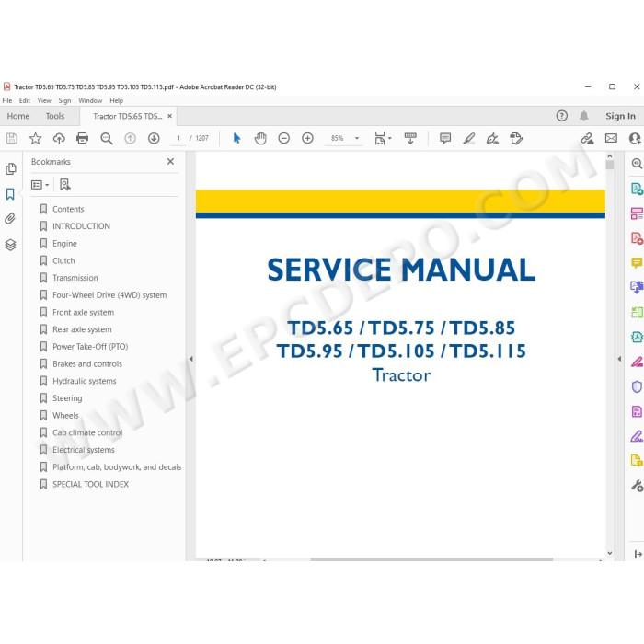Zoom in with the plus circle
The height and width of the screenshot is (644, 644).
tap(307, 138)
